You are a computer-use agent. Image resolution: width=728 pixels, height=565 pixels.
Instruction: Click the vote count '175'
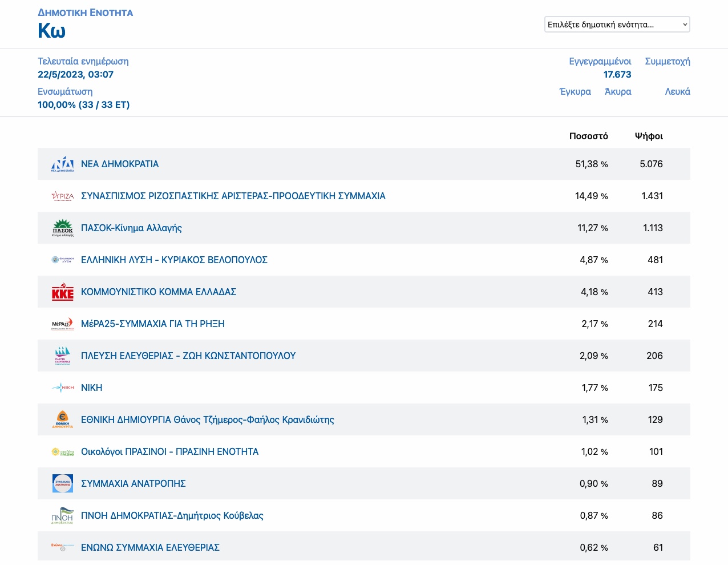656,388
